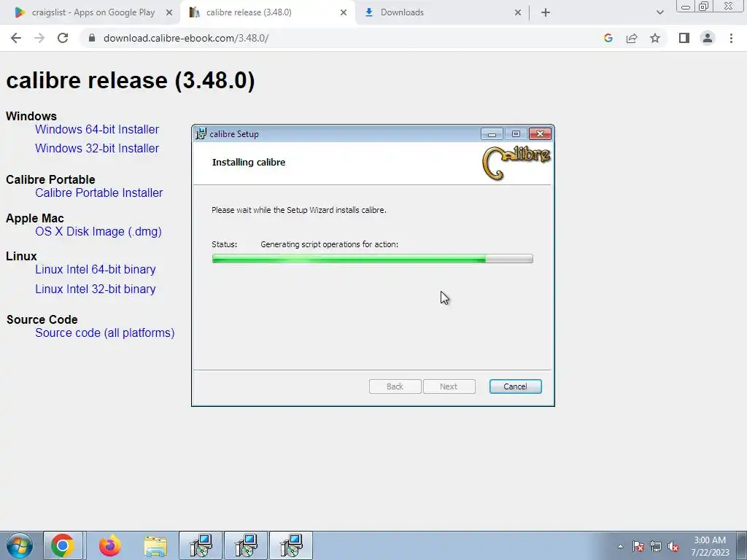The image size is (747, 560).
Task: Open the browser side panel icon
Action: coord(684,38)
